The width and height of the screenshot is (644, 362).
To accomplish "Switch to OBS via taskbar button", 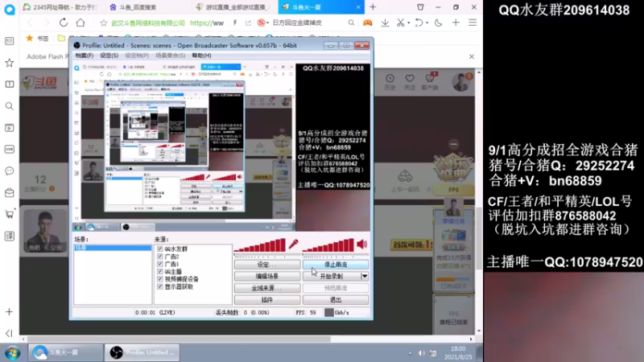I will [142, 352].
